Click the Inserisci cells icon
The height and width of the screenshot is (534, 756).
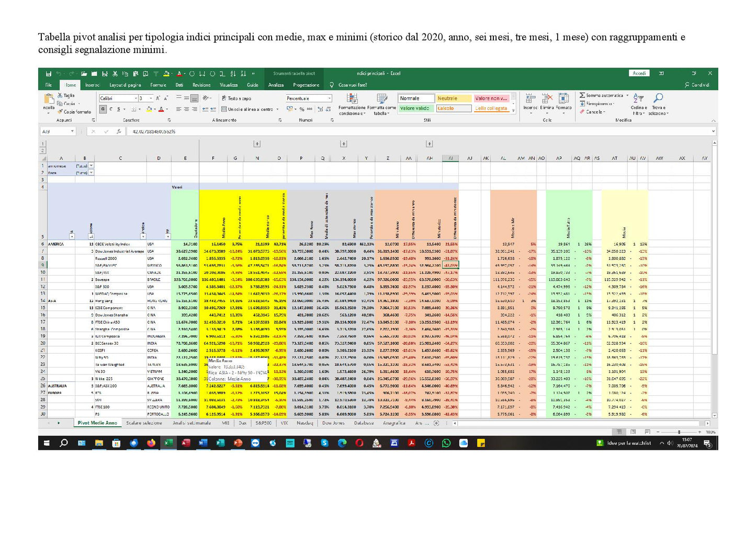pyautogui.click(x=531, y=98)
